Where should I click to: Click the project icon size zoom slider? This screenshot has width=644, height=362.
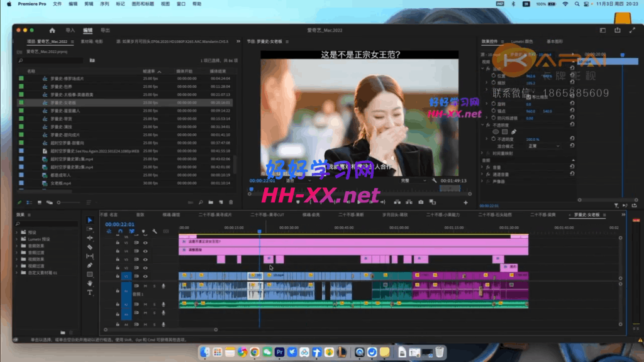click(69, 202)
